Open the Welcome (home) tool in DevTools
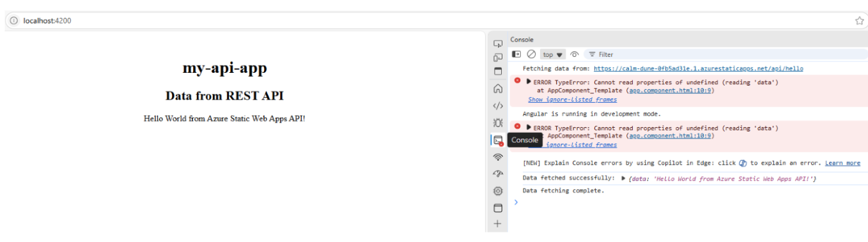 [498, 89]
